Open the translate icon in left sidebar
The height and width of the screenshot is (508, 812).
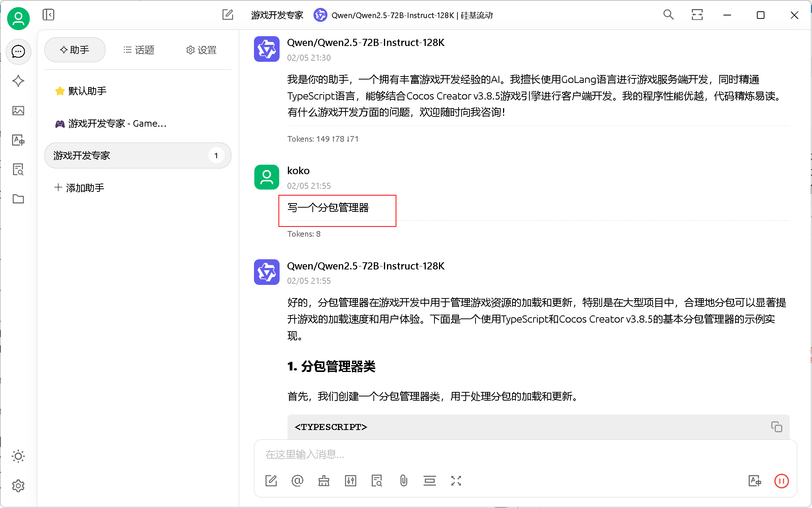[18, 140]
